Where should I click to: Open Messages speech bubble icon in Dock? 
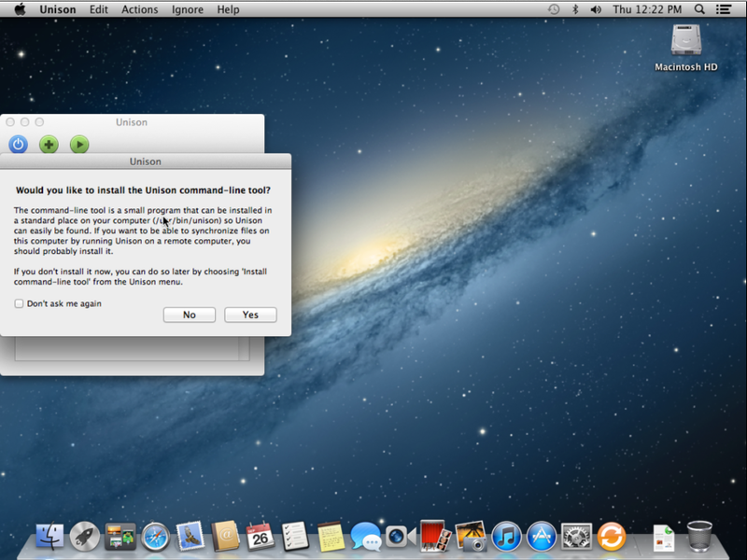pos(365,536)
